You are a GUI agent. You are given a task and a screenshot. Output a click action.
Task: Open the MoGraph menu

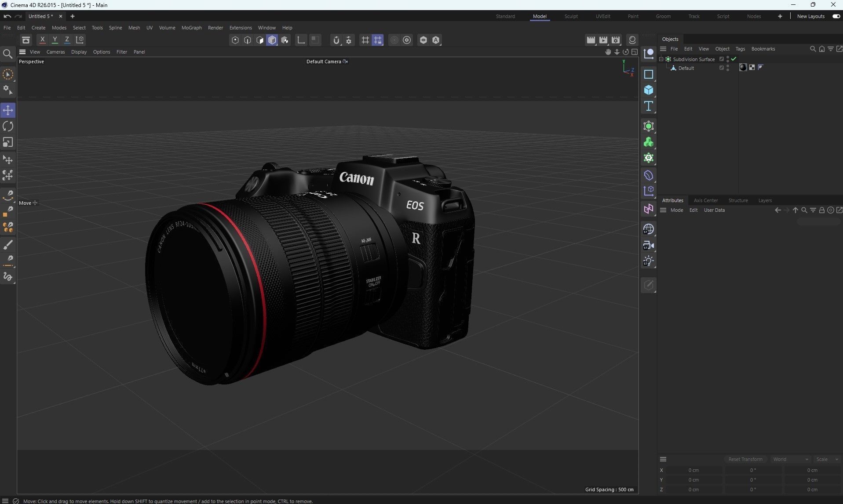pos(191,28)
